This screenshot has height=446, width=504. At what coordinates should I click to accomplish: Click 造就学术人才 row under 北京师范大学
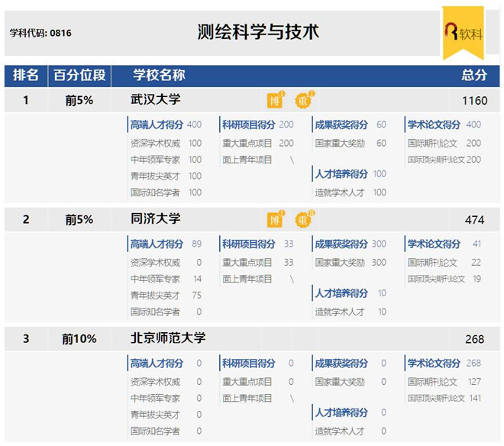pos(351,431)
